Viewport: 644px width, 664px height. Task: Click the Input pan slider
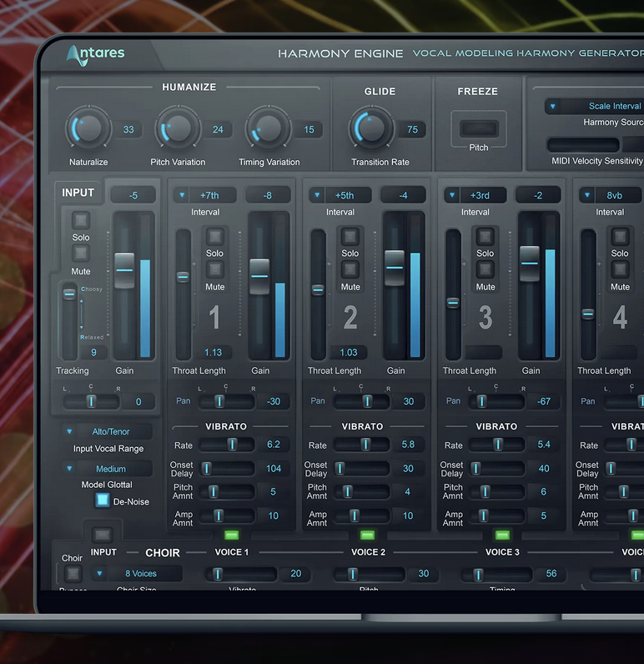click(91, 401)
